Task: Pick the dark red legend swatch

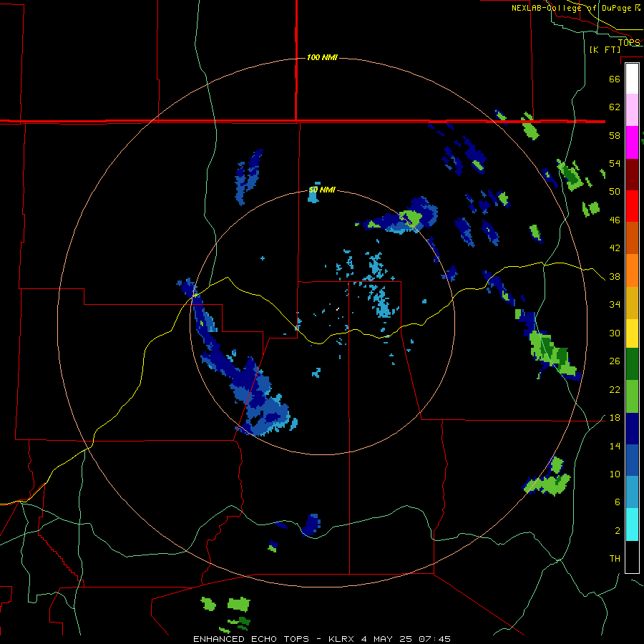Action: (x=632, y=175)
